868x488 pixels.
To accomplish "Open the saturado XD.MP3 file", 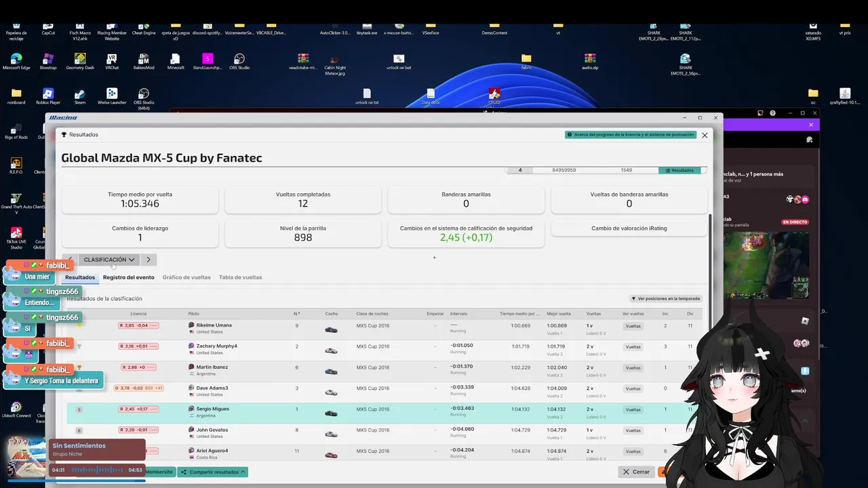I will point(813,33).
